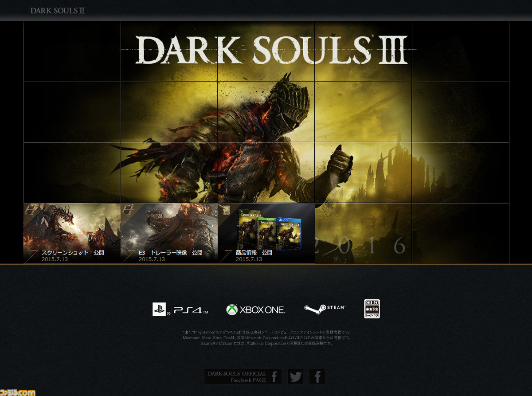Click the corner icon on the screenshot tile
532x396 pixels.
coord(30,209)
